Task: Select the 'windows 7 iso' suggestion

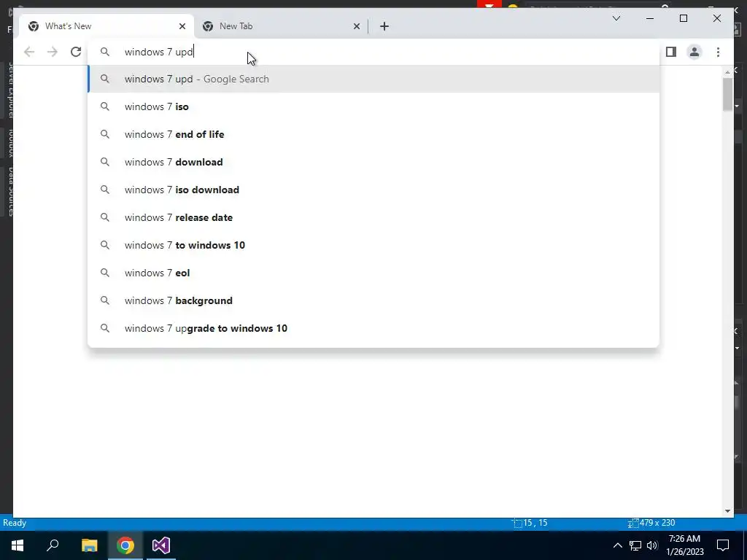Action: coord(373,106)
